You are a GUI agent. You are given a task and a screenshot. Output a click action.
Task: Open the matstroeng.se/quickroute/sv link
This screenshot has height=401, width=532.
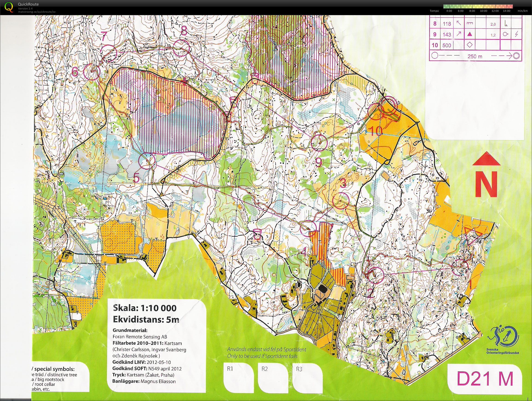click(x=37, y=11)
